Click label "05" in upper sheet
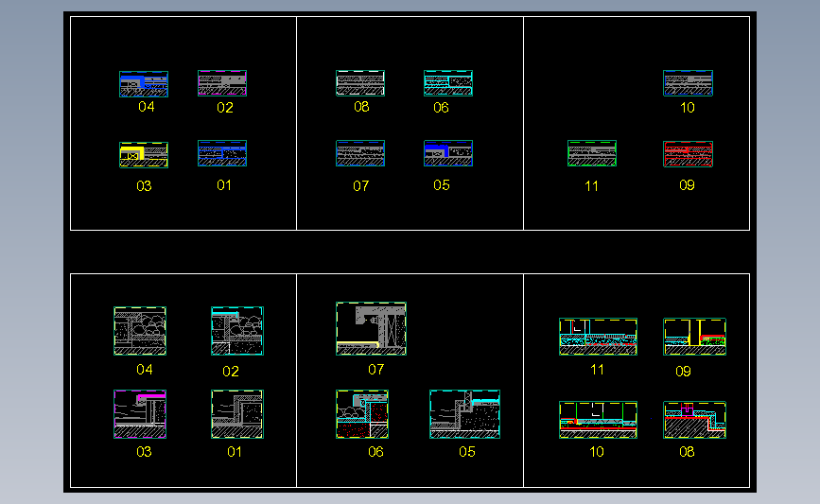820x504 pixels. pyautogui.click(x=442, y=185)
